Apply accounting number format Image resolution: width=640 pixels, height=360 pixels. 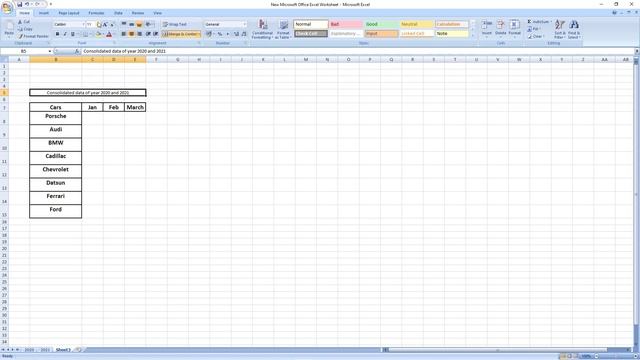click(x=209, y=34)
